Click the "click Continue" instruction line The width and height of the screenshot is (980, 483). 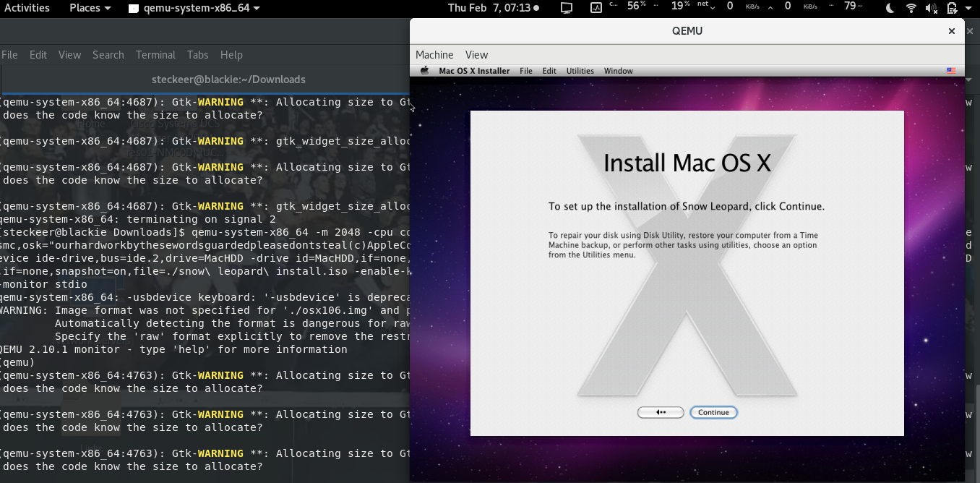pyautogui.click(x=687, y=207)
